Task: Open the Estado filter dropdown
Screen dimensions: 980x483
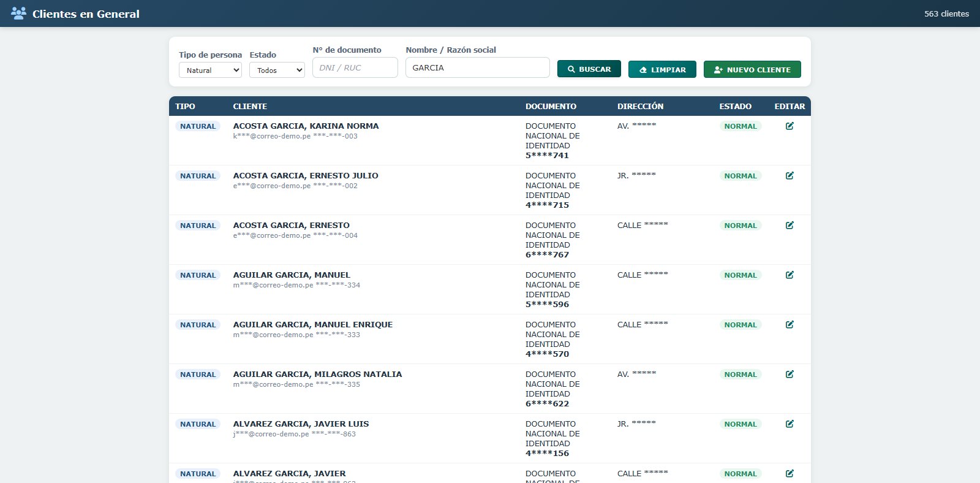Action: pyautogui.click(x=277, y=70)
